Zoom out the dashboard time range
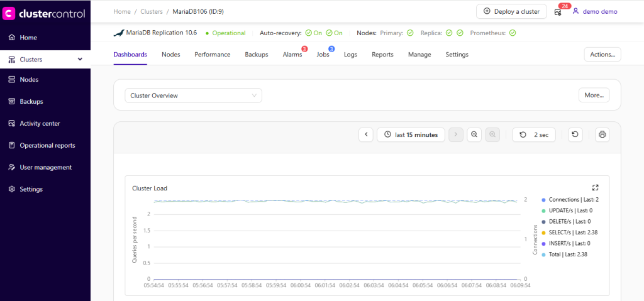Image resolution: width=644 pixels, height=301 pixels. pyautogui.click(x=475, y=134)
